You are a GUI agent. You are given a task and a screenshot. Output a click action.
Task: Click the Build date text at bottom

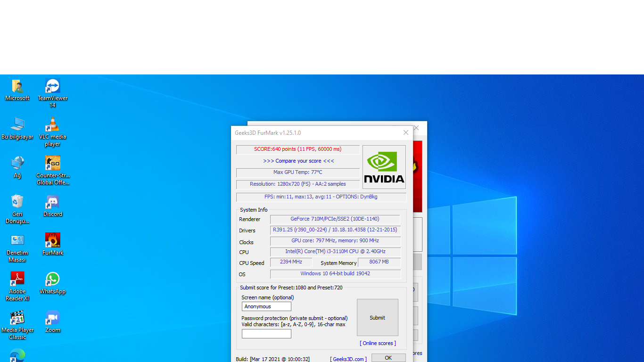tap(273, 359)
